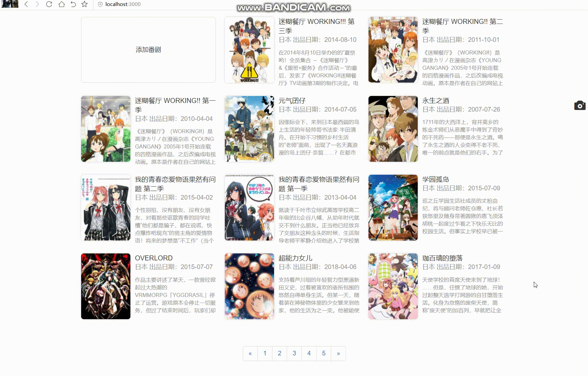This screenshot has width=588, height=376.
Task: Bookmark page with star icon
Action: [x=84, y=4]
